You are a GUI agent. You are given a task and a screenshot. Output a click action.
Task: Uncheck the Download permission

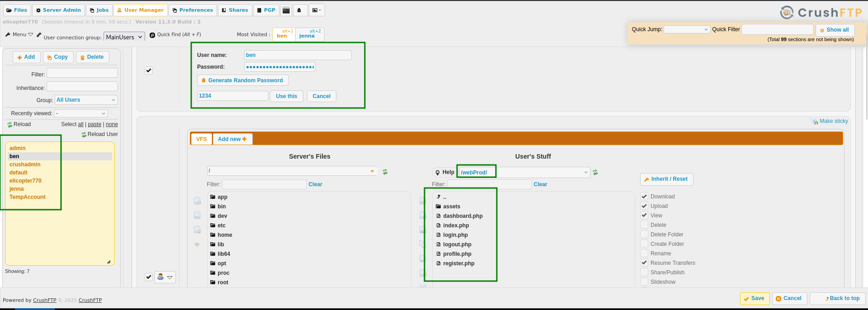click(644, 197)
